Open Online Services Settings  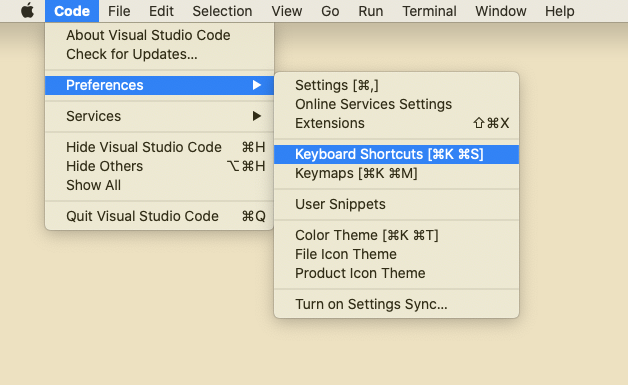(397, 104)
